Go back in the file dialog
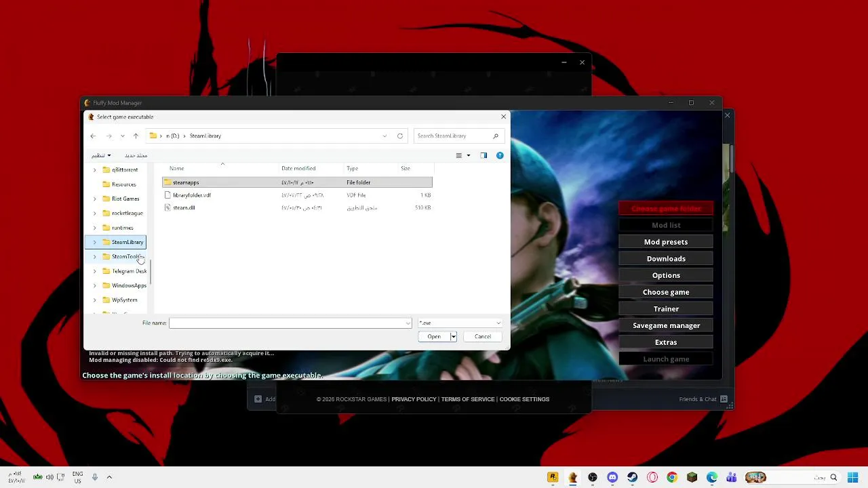This screenshot has width=868, height=488. click(x=93, y=136)
